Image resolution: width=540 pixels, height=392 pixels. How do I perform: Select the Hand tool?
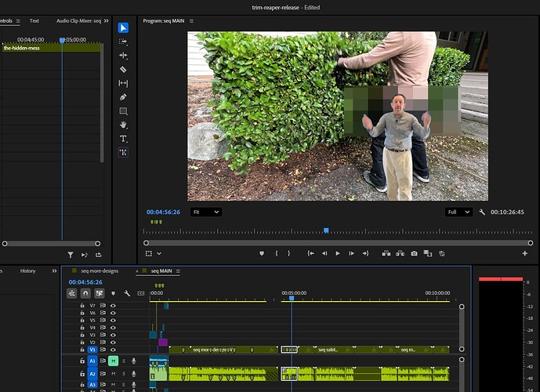(x=123, y=125)
